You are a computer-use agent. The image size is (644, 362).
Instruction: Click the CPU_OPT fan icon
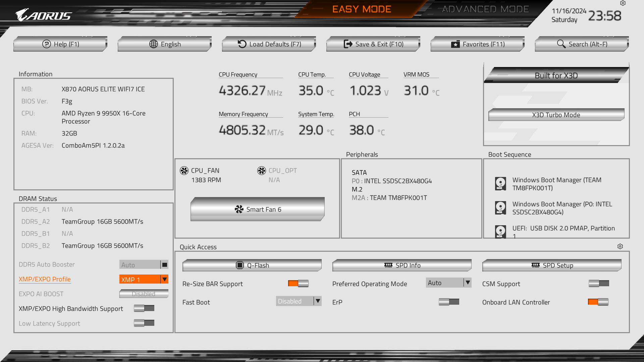point(262,171)
